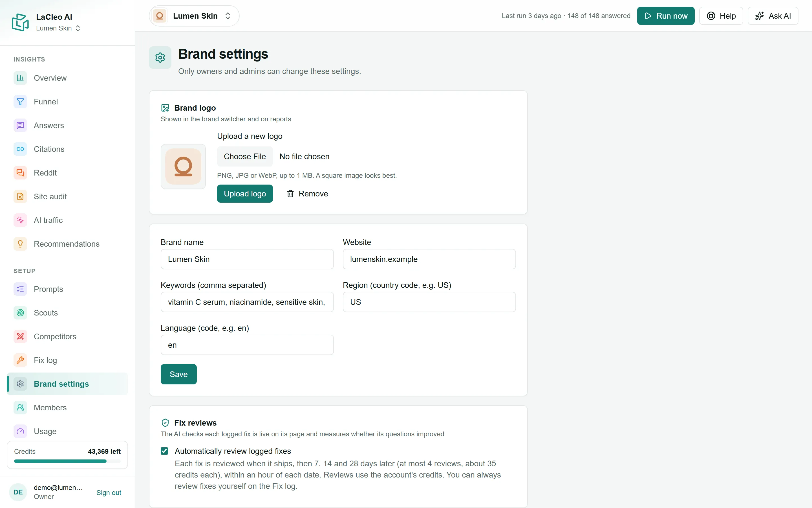Click the Upload logo button

[245, 194]
